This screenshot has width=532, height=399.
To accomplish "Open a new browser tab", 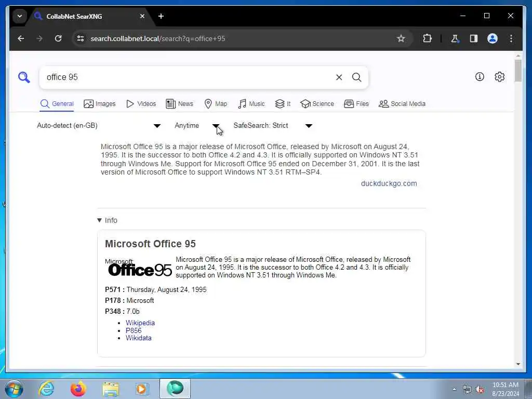I will point(161,16).
